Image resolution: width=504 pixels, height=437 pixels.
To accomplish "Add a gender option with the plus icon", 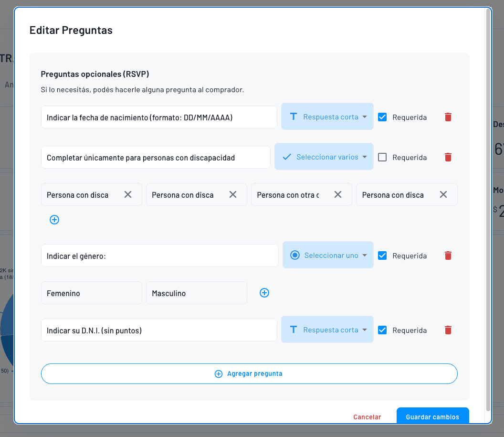I will coord(264,293).
